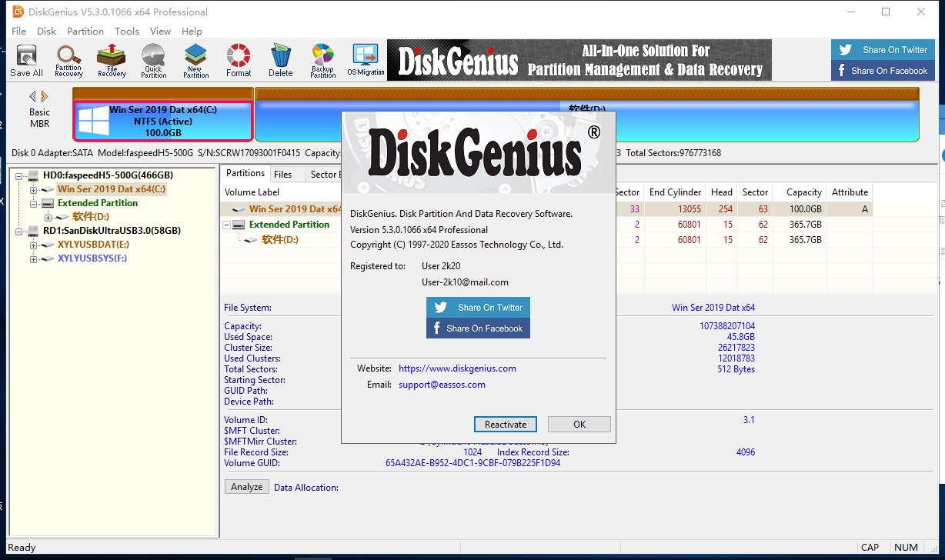Launch the File Recovery tool
Viewport: 945px width, 560px height.
(x=112, y=61)
